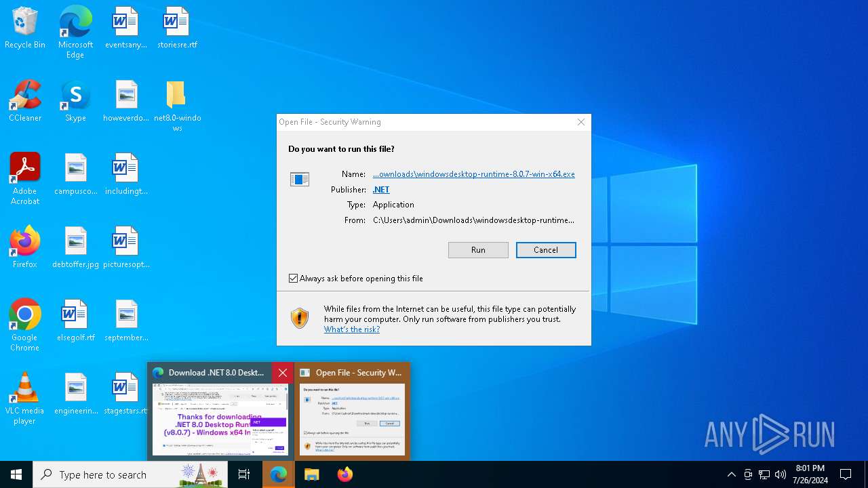Screen dimensions: 868x488
Task: Open the VLC media player shortcut
Action: (x=25, y=399)
